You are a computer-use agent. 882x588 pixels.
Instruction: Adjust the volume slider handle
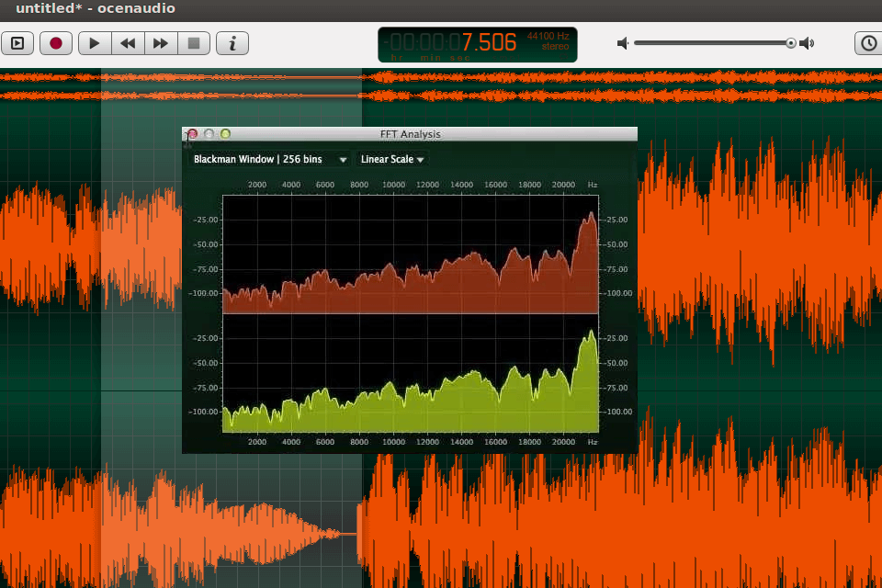coord(791,43)
